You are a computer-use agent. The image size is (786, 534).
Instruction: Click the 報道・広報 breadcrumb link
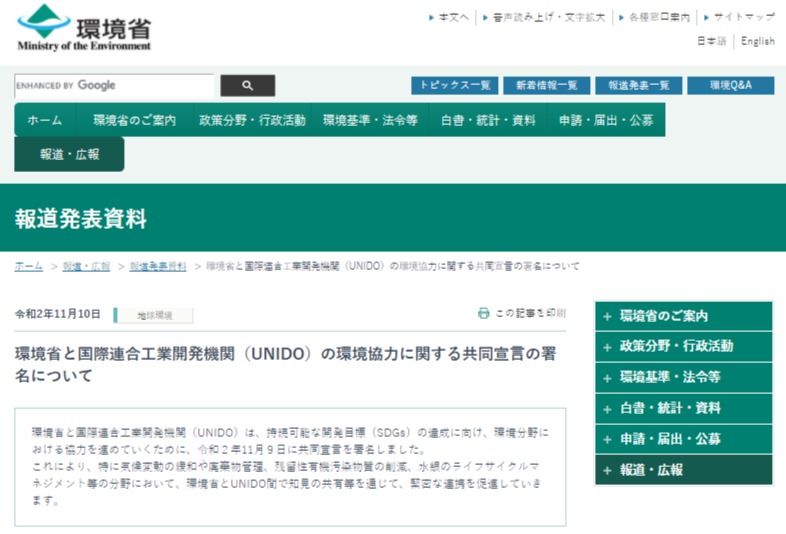pos(86,266)
